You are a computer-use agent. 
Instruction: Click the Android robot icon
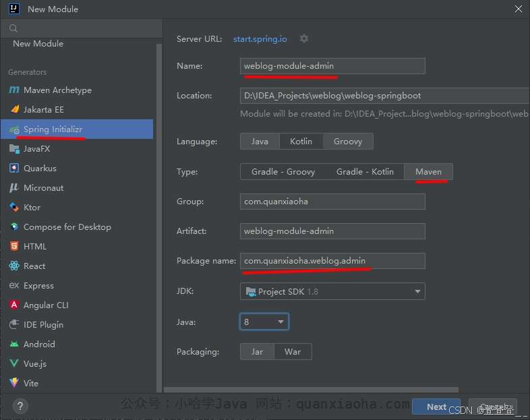[x=14, y=344]
